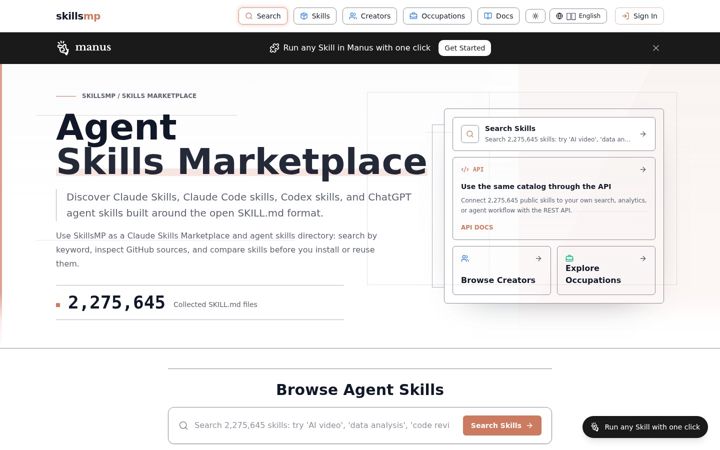Go to the Skills nav item
Viewport: 720px width, 450px height.
315,16
